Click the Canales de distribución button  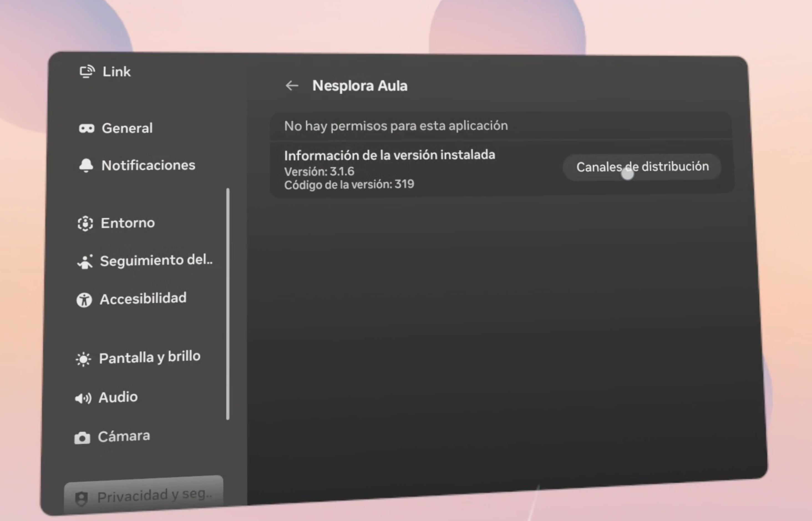click(x=642, y=167)
